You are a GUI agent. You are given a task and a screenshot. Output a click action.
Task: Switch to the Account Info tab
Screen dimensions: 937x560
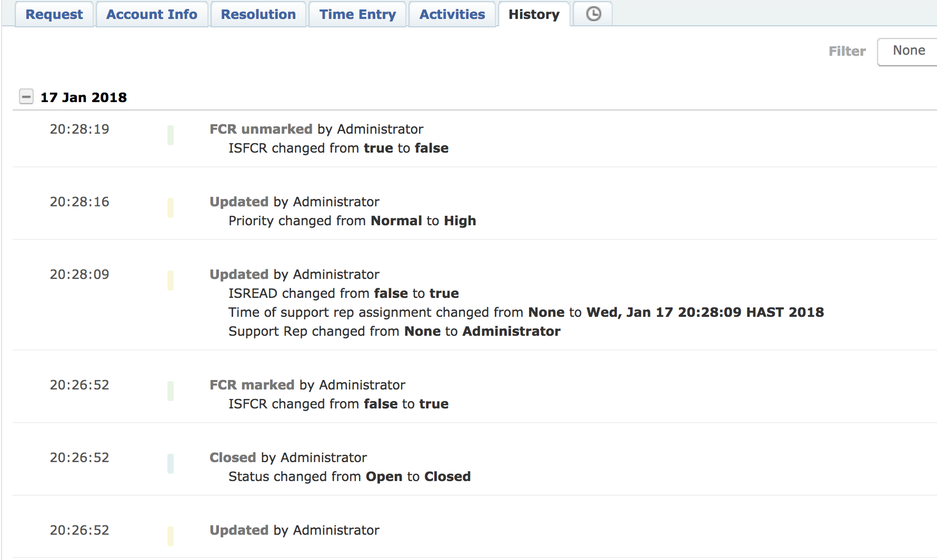[x=152, y=14]
